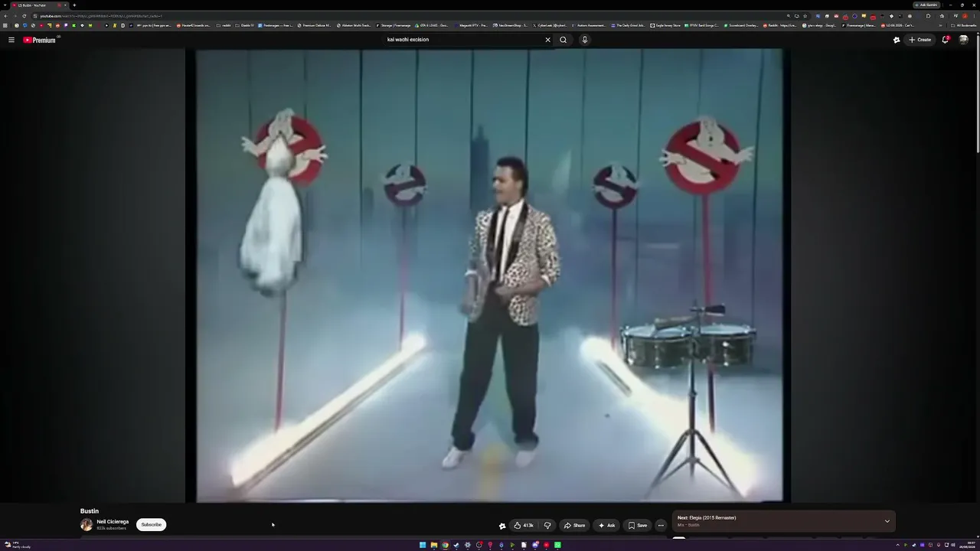Show hidden system tray icons
Image resolution: width=980 pixels, height=551 pixels.
tap(897, 545)
